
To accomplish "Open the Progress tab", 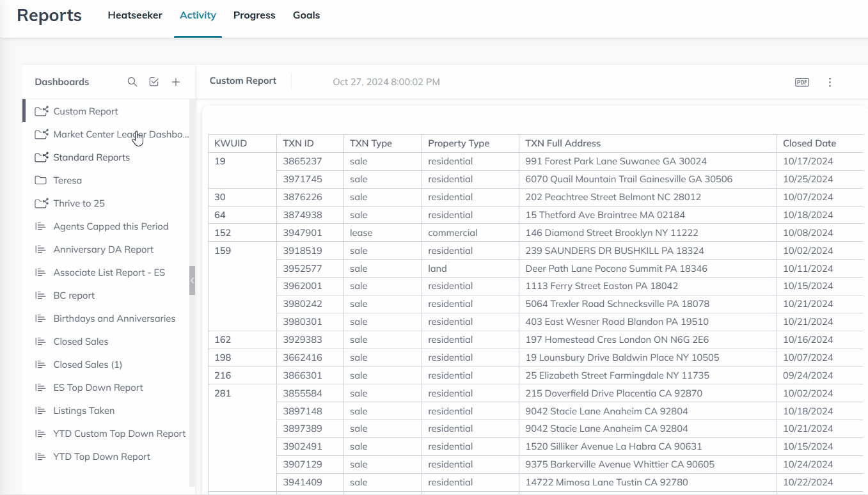I will pyautogui.click(x=254, y=15).
